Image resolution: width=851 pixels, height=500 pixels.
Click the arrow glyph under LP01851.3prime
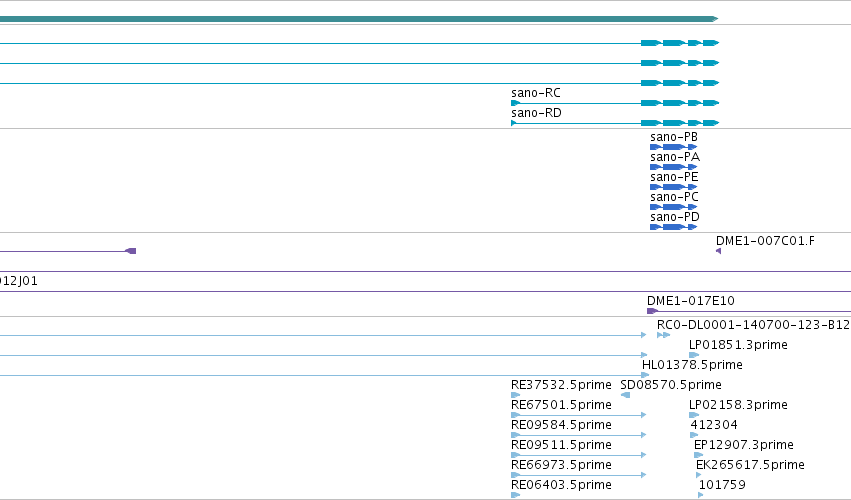coord(694,355)
